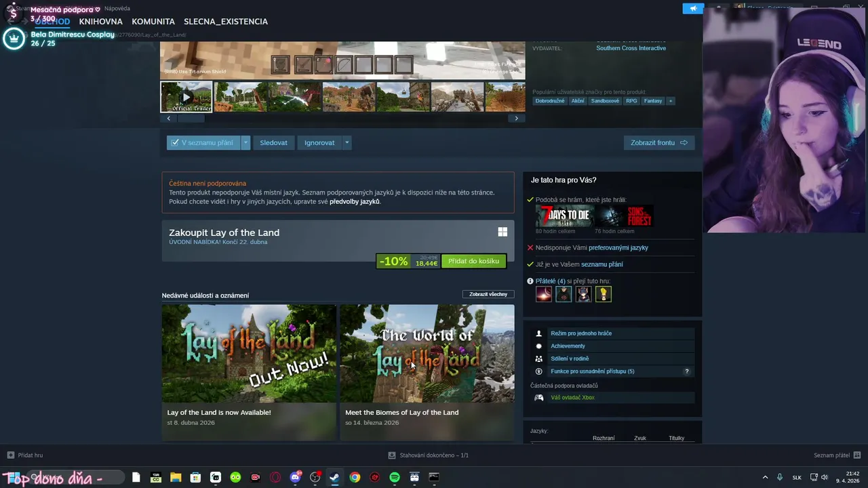This screenshot has height=488, width=868.
Task: Select the Dobrodružné tag
Action: [x=550, y=101]
